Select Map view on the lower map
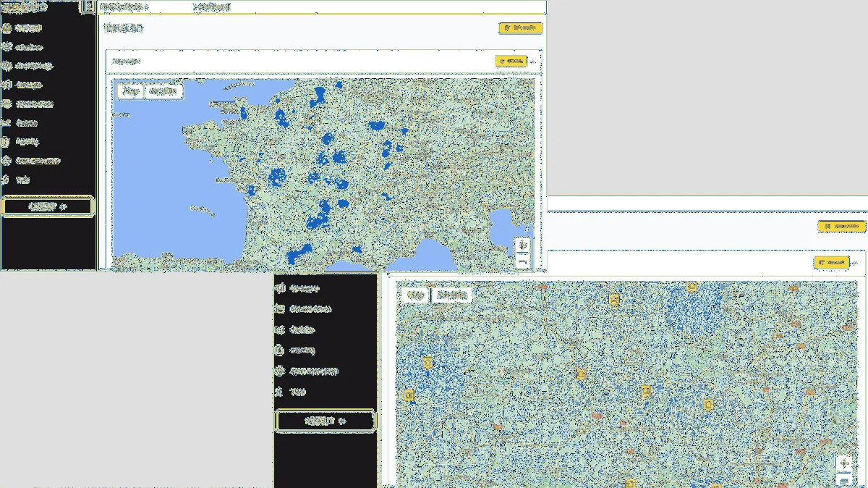 click(x=415, y=295)
